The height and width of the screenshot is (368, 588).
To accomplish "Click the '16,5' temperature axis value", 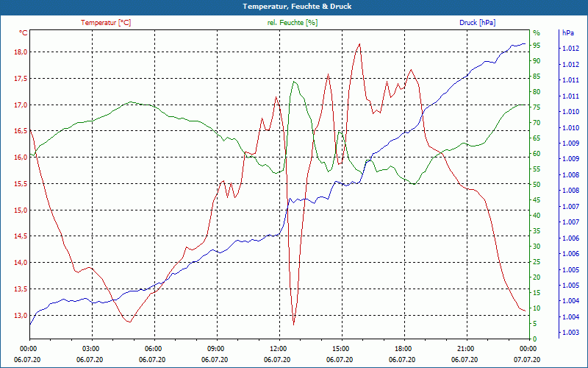I will pos(21,131).
